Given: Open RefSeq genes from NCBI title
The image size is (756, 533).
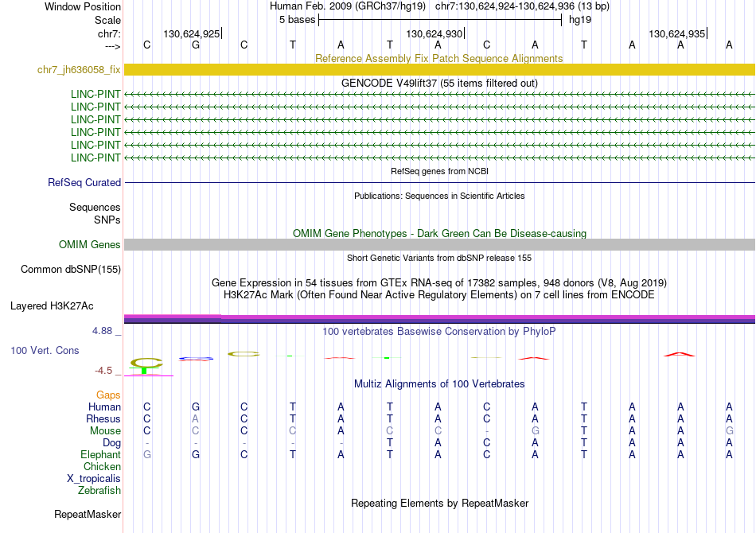Looking at the screenshot, I should click(439, 171).
